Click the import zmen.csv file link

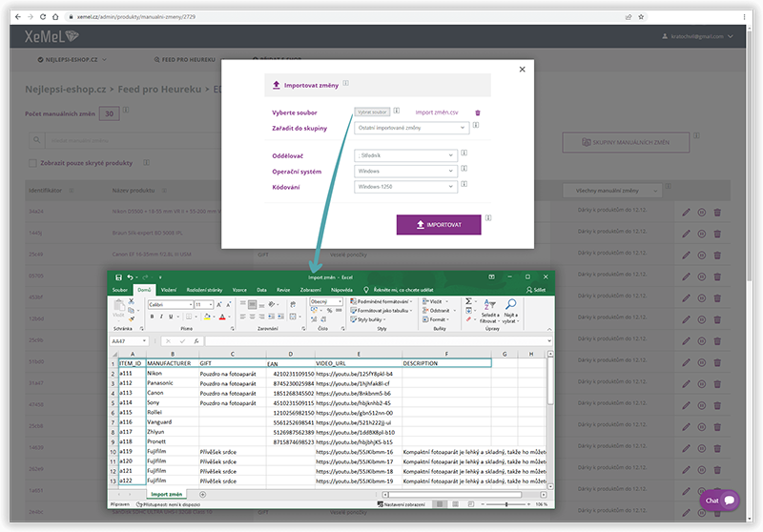[437, 113]
